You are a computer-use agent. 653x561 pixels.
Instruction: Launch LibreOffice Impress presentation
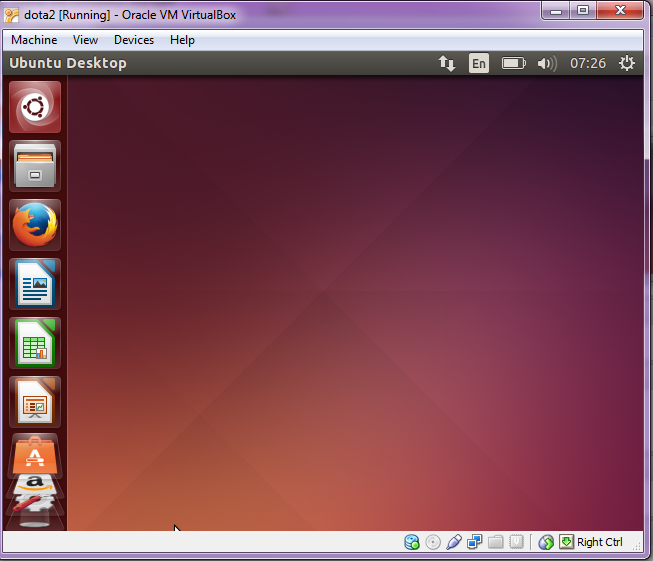click(35, 402)
